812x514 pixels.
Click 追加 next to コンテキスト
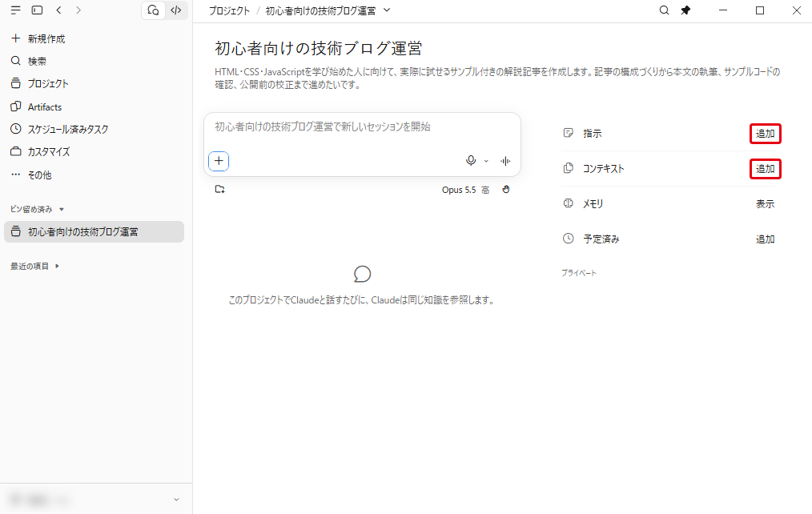(x=765, y=169)
